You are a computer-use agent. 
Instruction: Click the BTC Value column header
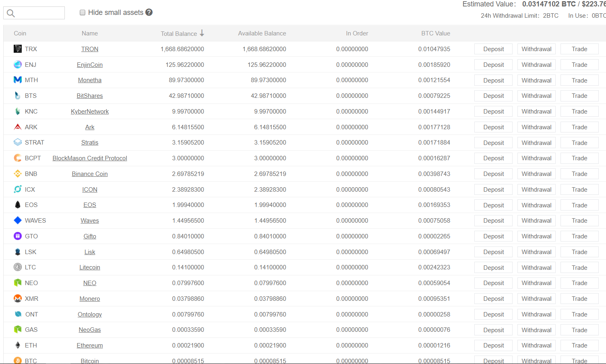(436, 33)
